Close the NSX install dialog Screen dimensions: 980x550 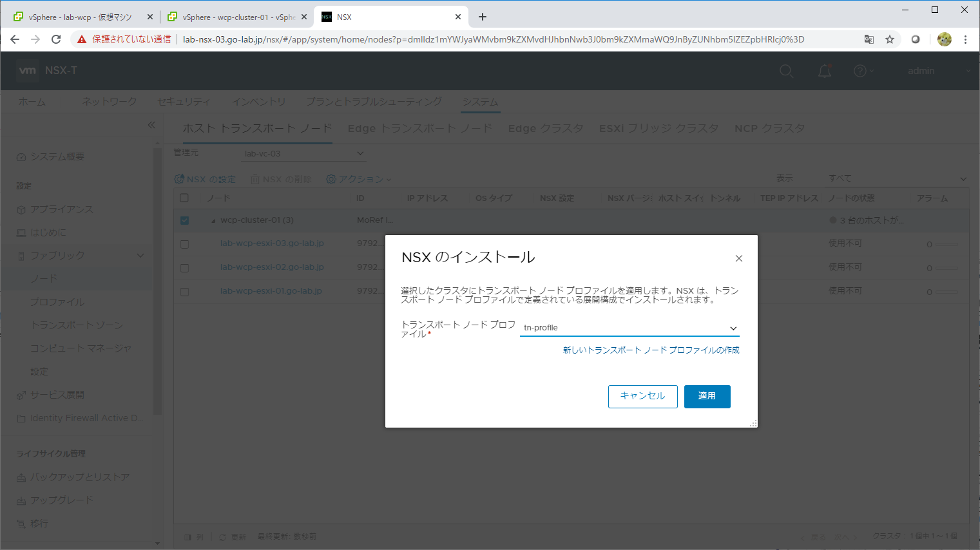739,258
